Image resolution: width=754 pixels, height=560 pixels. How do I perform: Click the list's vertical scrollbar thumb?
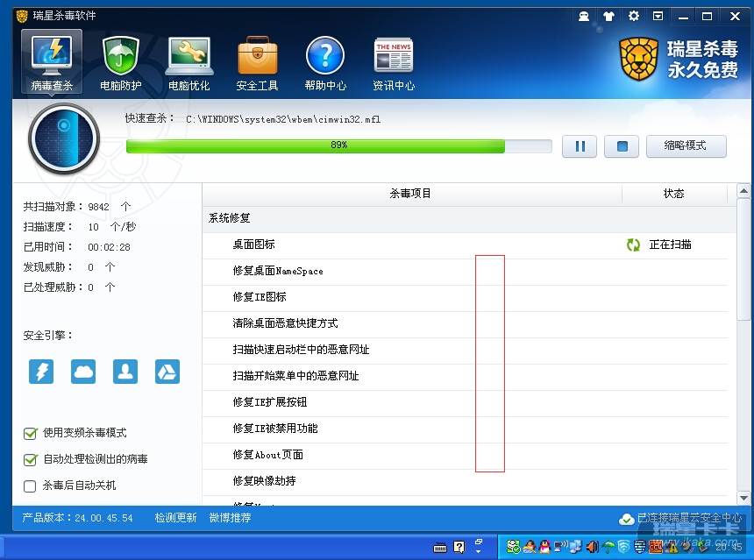pos(743,259)
